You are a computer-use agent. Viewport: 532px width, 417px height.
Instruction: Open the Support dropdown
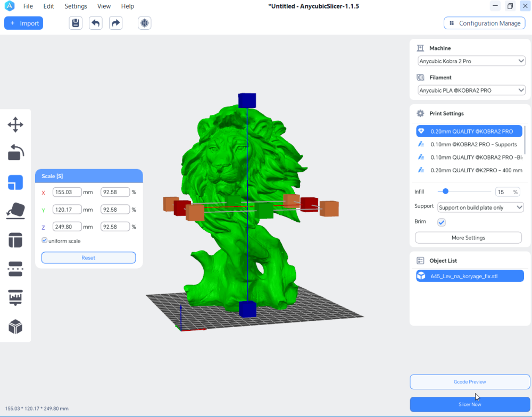click(481, 207)
